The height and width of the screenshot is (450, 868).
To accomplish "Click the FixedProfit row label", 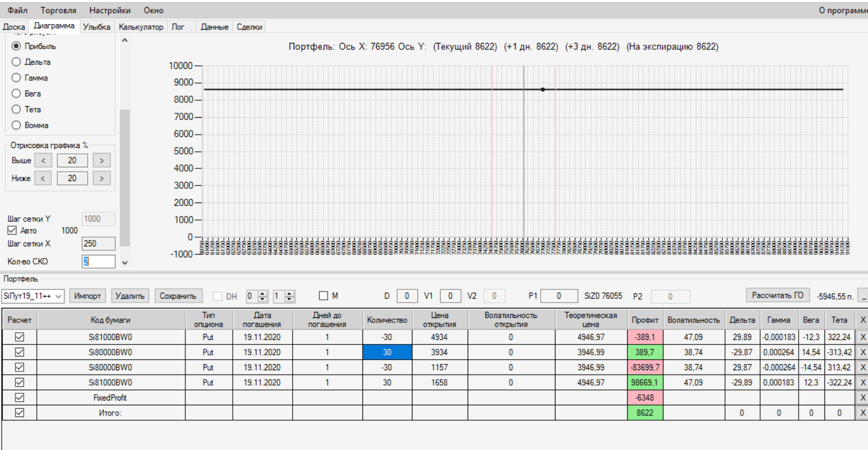I will [110, 398].
